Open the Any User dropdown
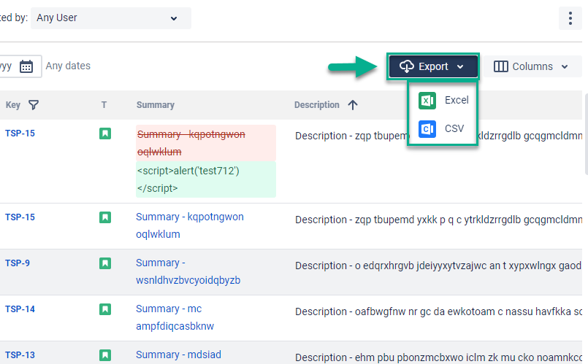 click(x=110, y=18)
